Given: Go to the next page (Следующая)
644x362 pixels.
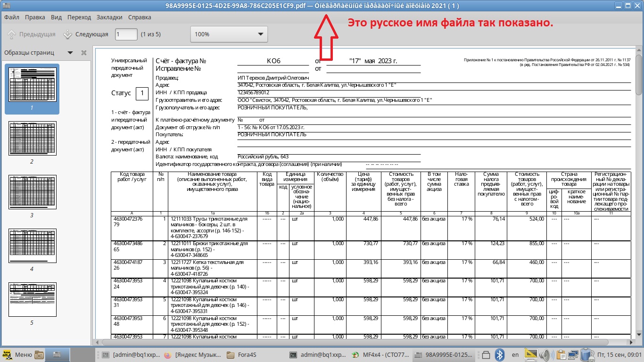Looking at the screenshot, I should (x=86, y=34).
